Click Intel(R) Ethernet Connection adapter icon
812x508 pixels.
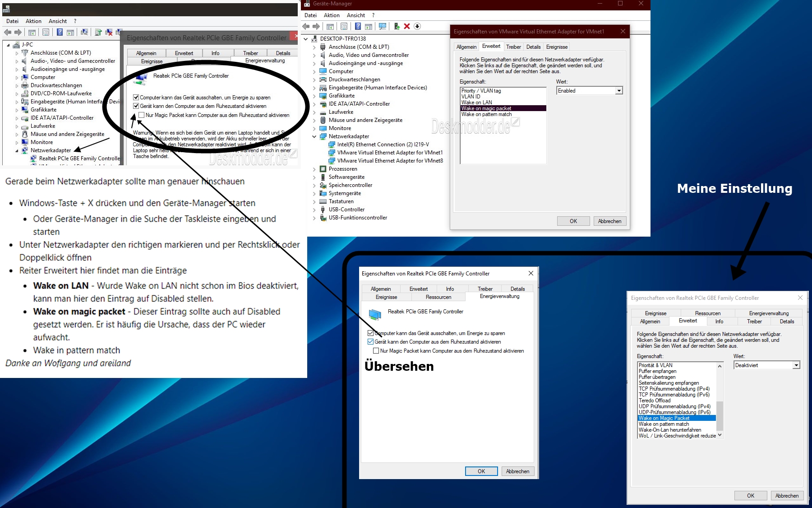point(332,144)
